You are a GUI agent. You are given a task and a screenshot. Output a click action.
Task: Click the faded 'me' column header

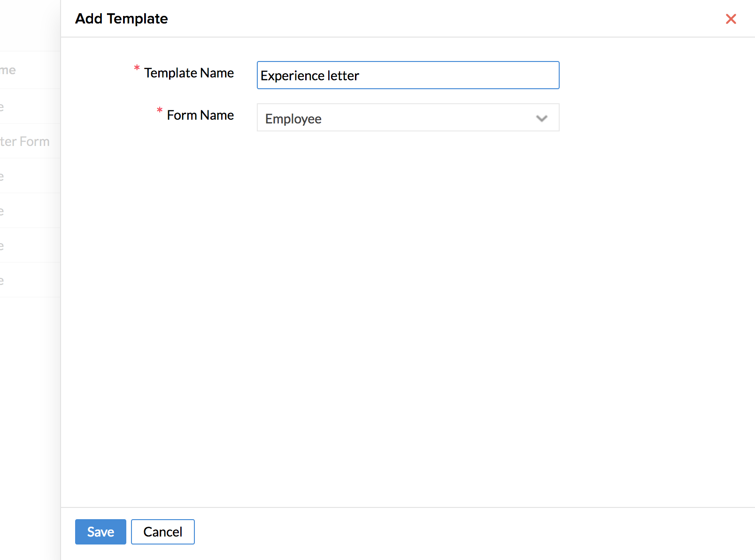(x=8, y=70)
